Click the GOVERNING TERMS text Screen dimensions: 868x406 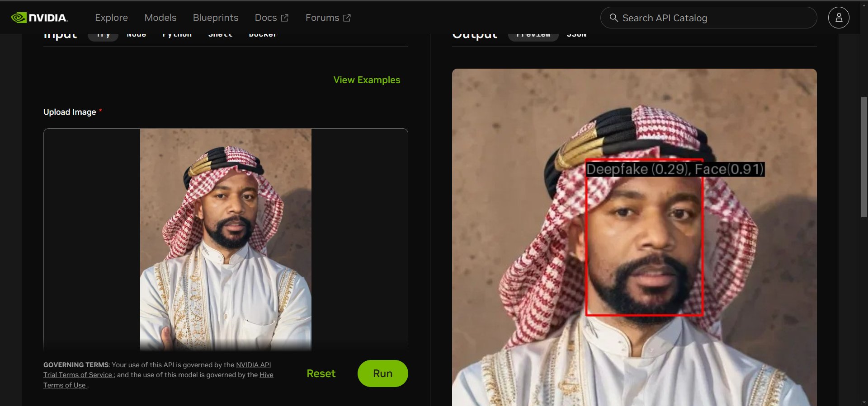point(76,365)
